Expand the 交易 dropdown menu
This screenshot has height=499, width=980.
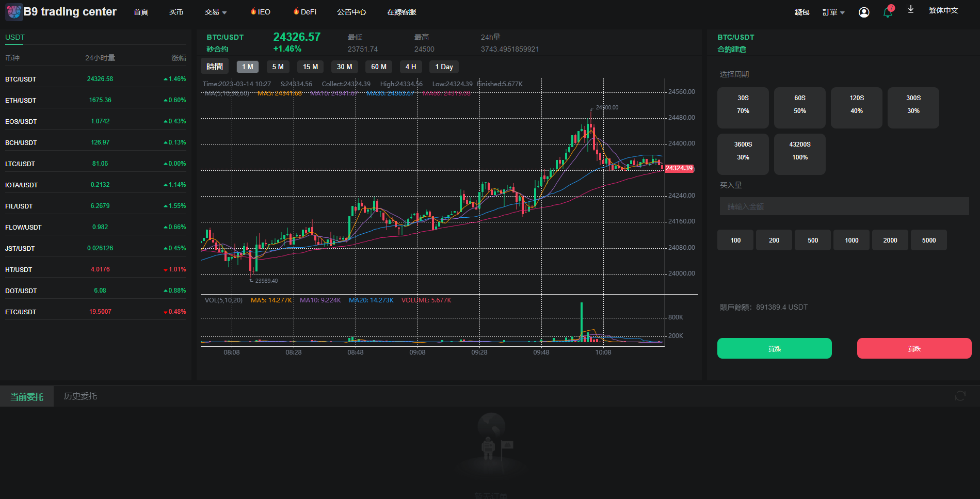(216, 12)
